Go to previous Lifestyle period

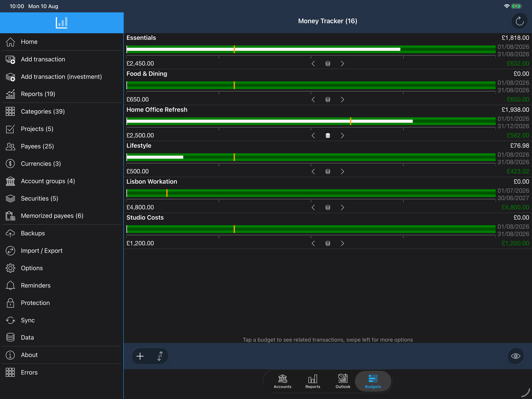(313, 171)
